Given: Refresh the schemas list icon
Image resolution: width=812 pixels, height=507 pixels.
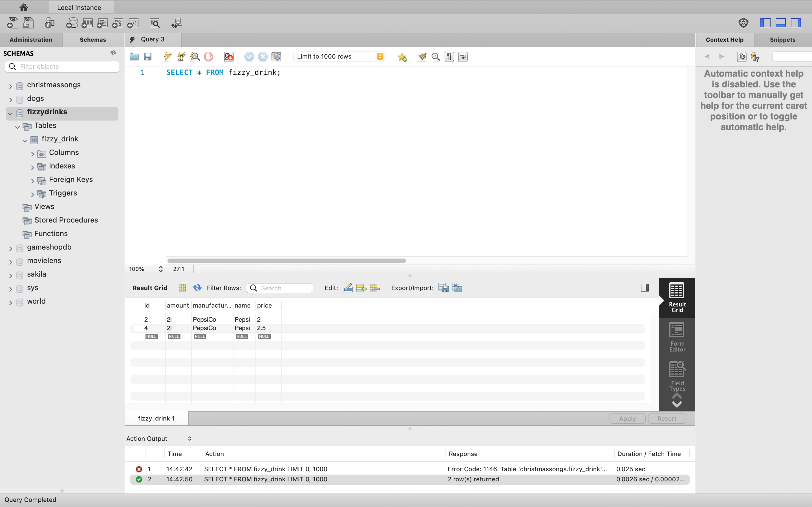Looking at the screenshot, I should point(113,53).
